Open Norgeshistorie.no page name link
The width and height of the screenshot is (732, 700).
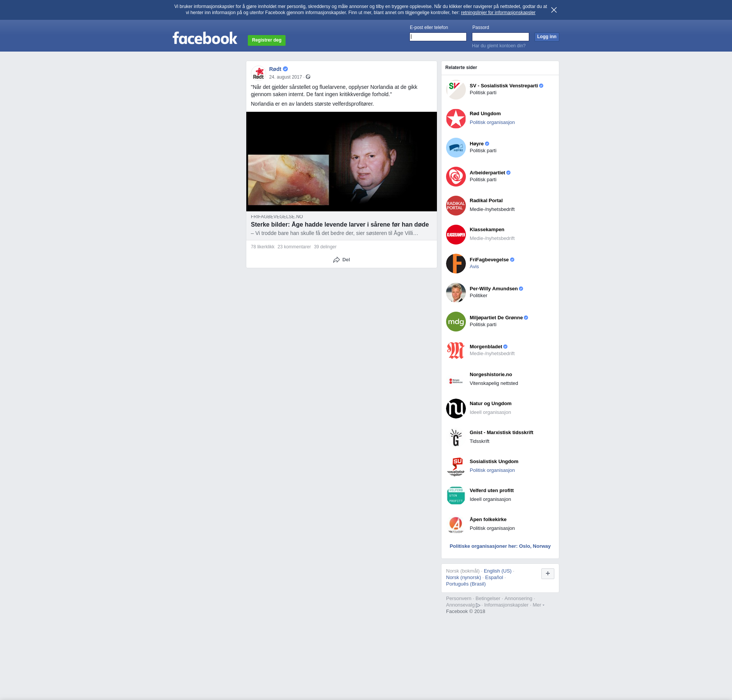pos(491,375)
